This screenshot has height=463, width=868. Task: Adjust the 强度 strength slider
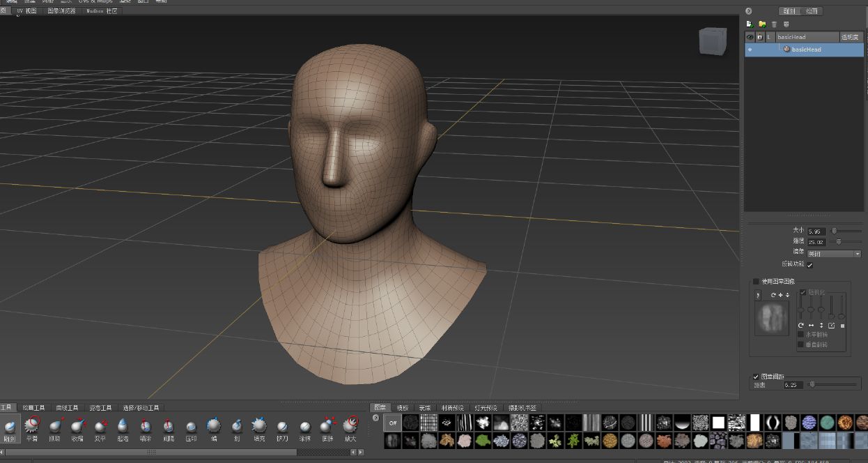point(846,241)
